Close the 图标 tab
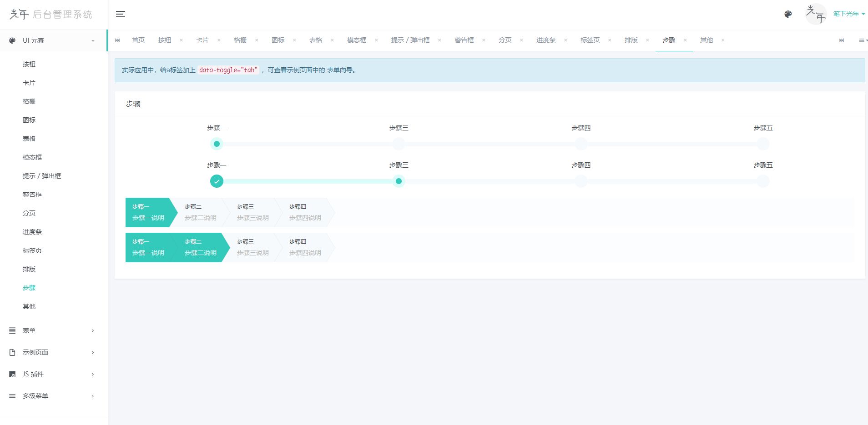Viewport: 868px width, 425px height. click(294, 40)
